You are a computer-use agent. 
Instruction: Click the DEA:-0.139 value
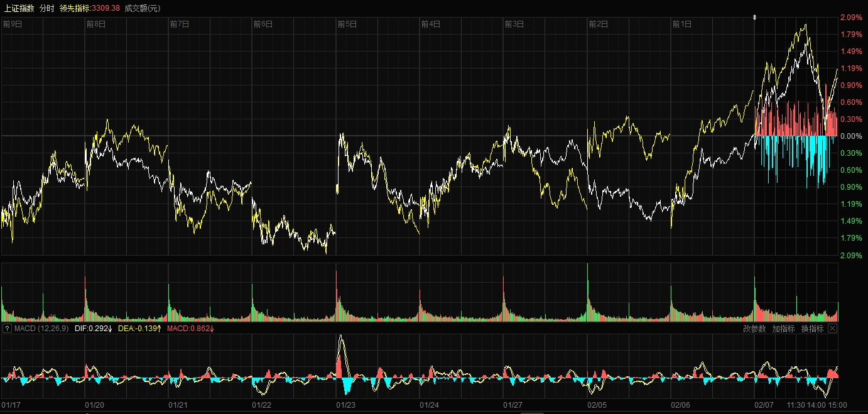tap(140, 329)
